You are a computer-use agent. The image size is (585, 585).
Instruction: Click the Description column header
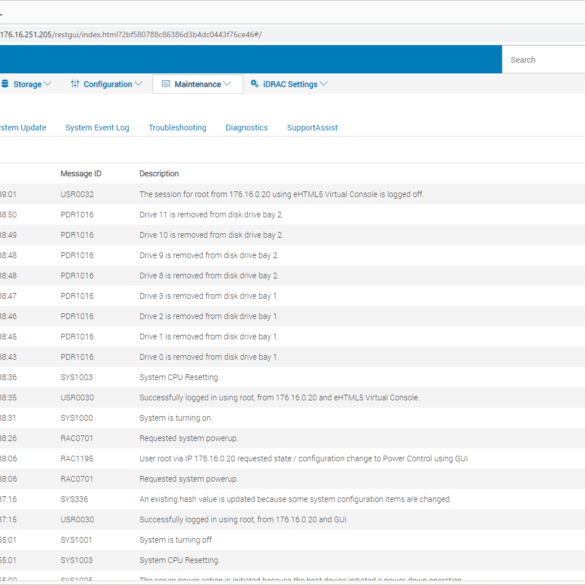click(159, 173)
